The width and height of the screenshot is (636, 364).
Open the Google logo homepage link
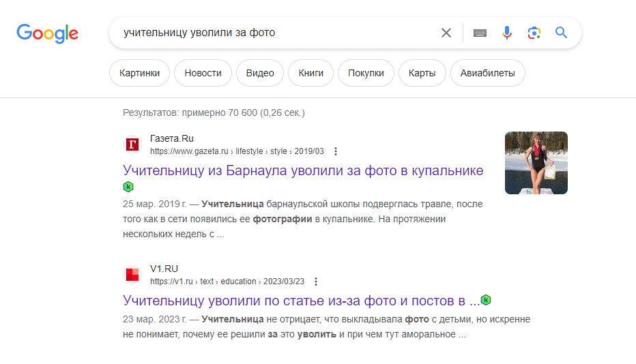pos(48,33)
